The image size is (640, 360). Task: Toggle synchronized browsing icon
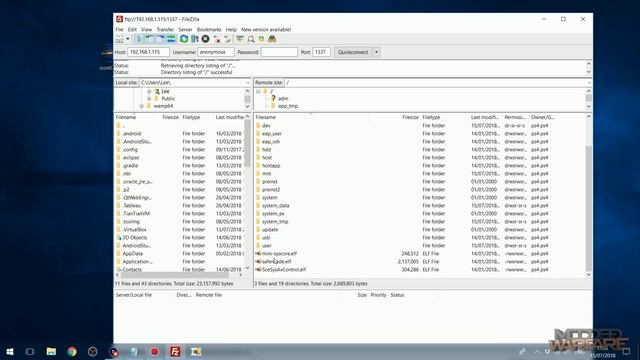click(x=261, y=39)
